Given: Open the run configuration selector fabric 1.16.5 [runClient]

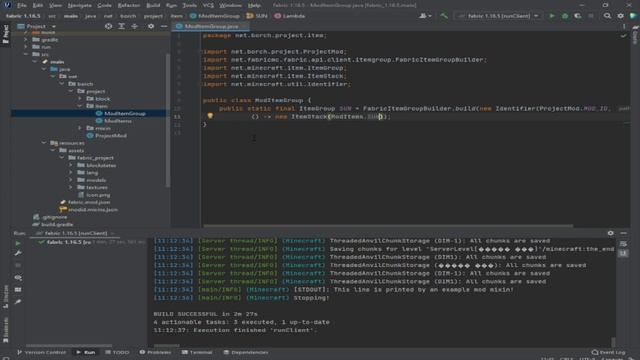Looking at the screenshot, I should (x=498, y=16).
